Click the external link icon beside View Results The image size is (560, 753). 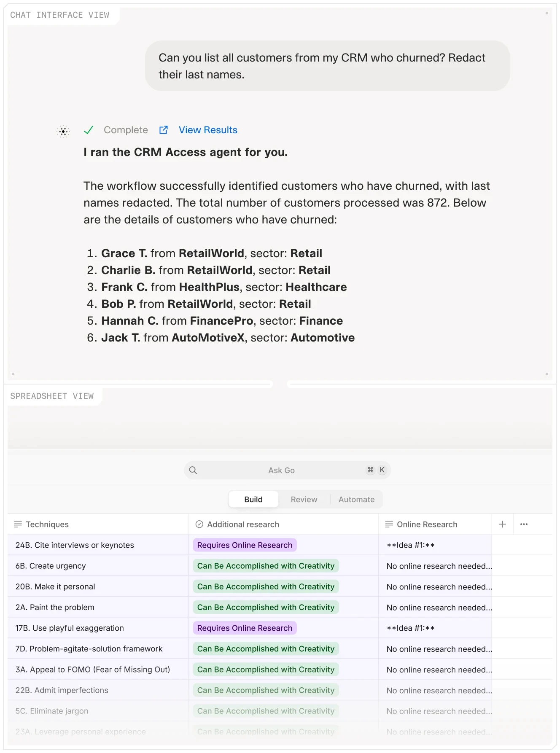tap(164, 130)
